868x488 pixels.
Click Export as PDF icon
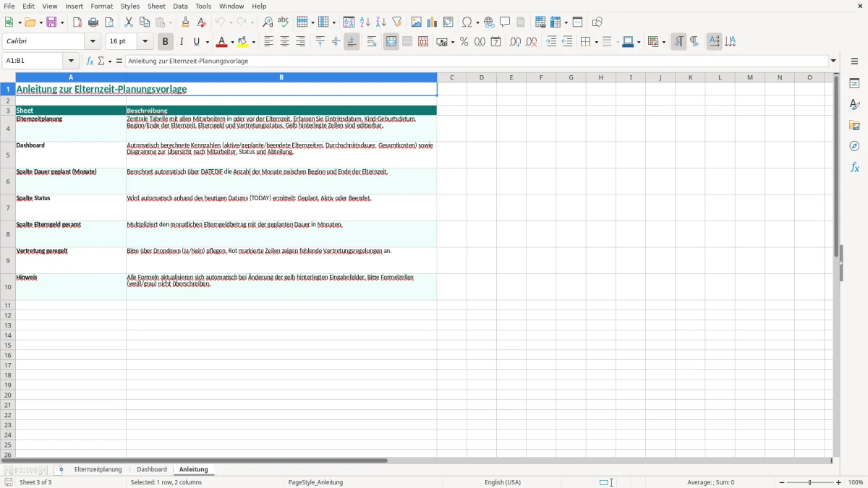click(77, 22)
